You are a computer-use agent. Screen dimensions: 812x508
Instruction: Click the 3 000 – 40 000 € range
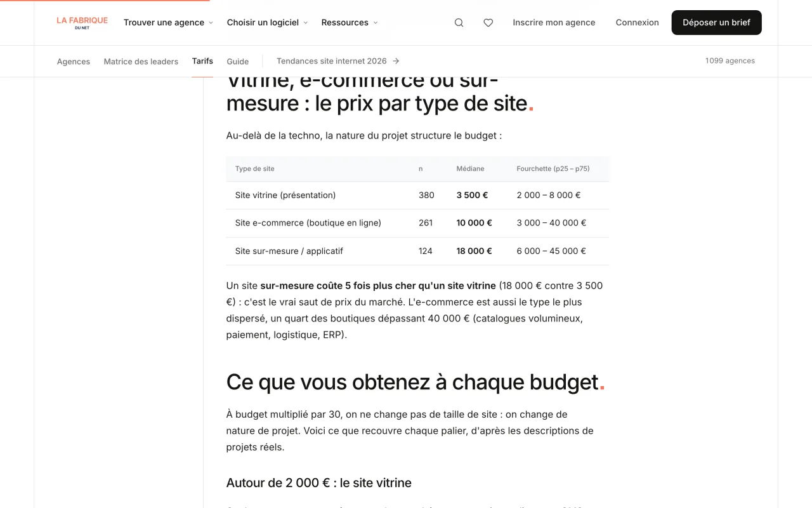click(551, 223)
